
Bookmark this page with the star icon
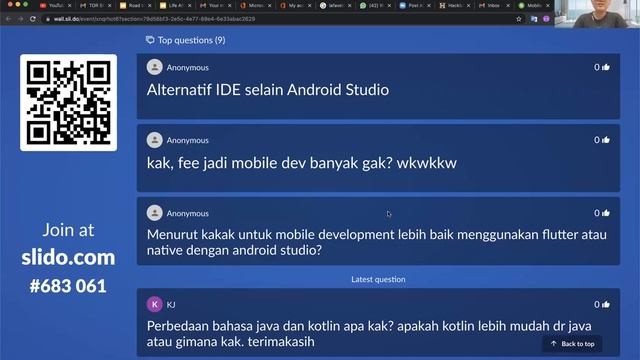(x=519, y=19)
